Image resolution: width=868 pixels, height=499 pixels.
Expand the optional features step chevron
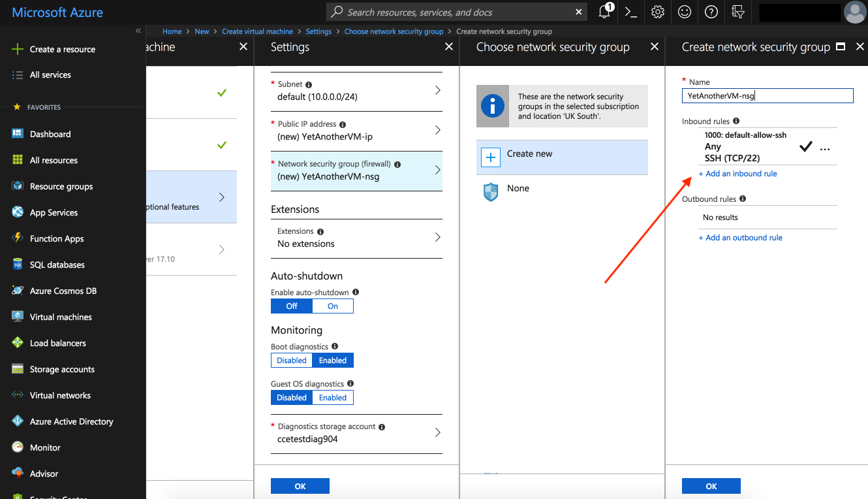tap(222, 197)
